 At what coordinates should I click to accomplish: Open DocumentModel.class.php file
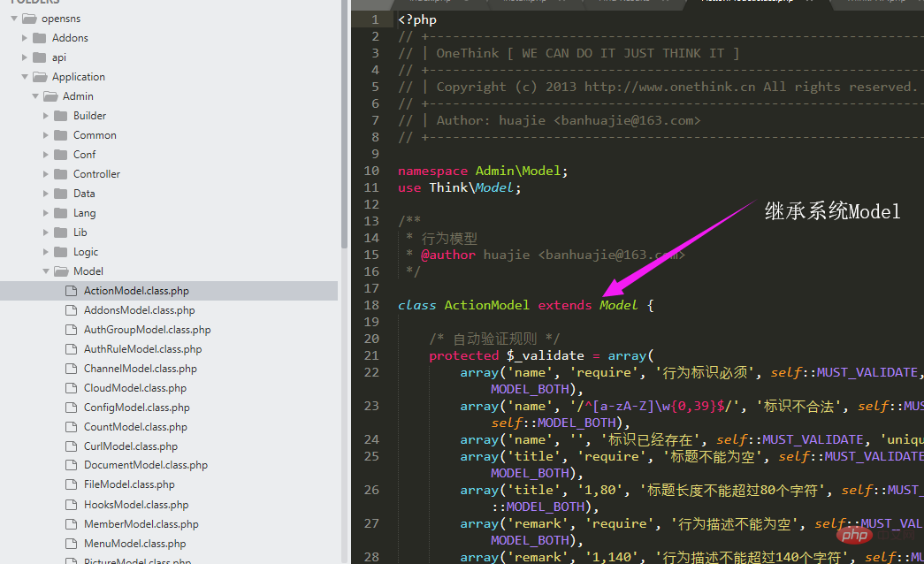coord(146,465)
